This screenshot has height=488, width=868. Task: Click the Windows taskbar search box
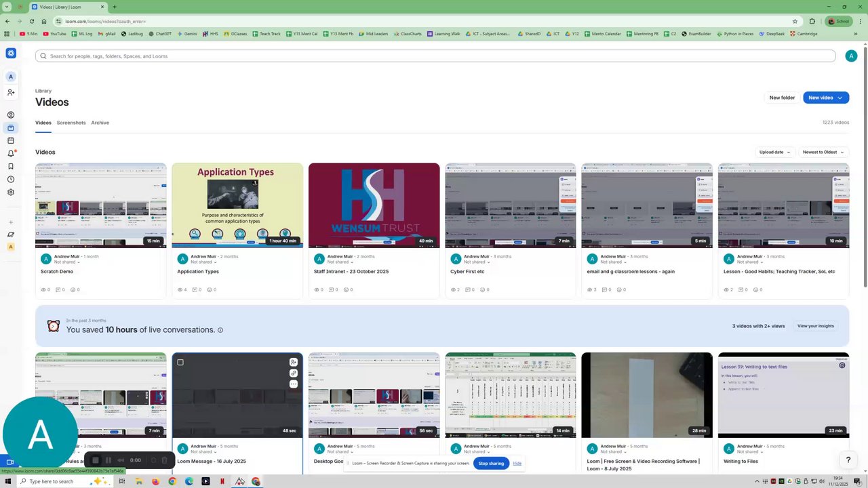pyautogui.click(x=64, y=481)
